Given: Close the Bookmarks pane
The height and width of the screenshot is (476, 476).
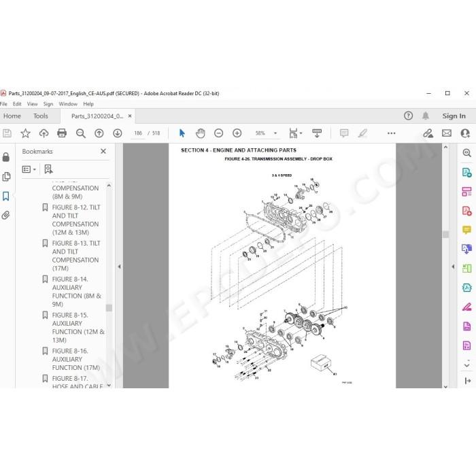Looking at the screenshot, I should pos(103,151).
